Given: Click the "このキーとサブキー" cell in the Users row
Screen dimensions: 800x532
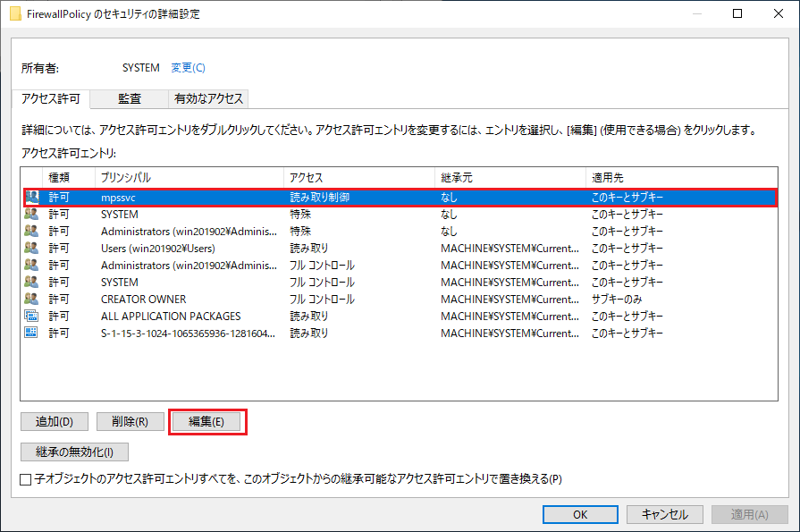Looking at the screenshot, I should 627,249.
